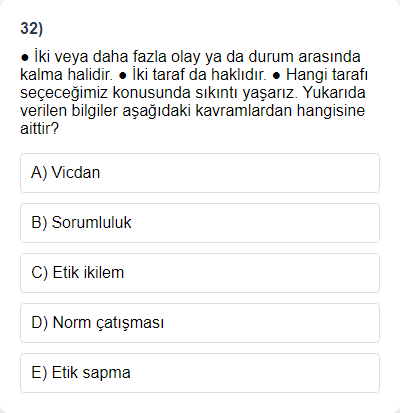Image resolution: width=400 pixels, height=413 pixels.
Task: Click the "E)" letter label
Action: (x=39, y=373)
